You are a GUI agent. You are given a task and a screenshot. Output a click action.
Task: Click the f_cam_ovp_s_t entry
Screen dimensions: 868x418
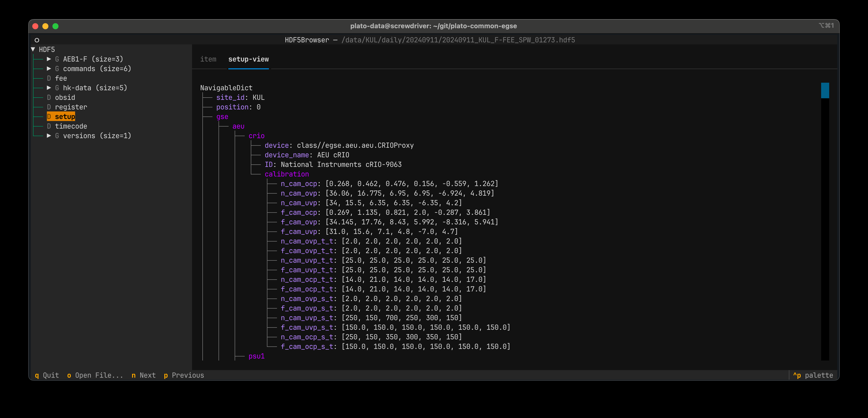[x=371, y=308]
